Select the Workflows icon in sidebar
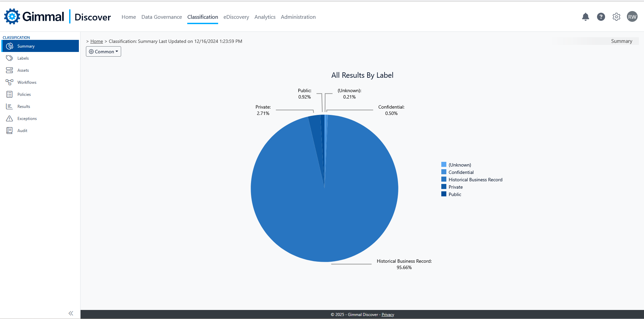The width and height of the screenshot is (644, 319). pyautogui.click(x=9, y=82)
